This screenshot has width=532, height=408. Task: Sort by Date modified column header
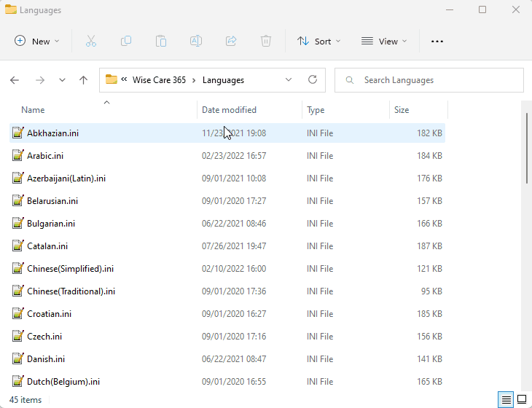(229, 110)
